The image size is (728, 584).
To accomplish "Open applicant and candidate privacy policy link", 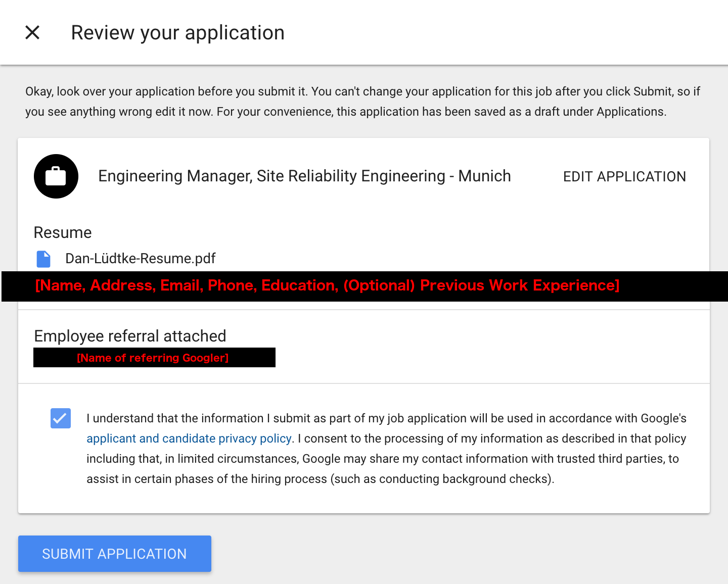I will tap(189, 439).
